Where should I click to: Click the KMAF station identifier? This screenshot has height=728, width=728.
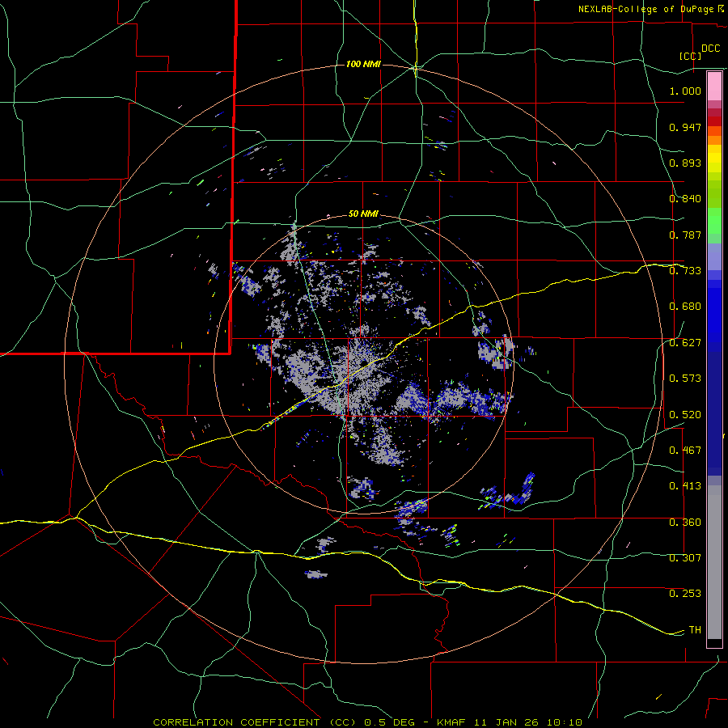[x=453, y=722]
